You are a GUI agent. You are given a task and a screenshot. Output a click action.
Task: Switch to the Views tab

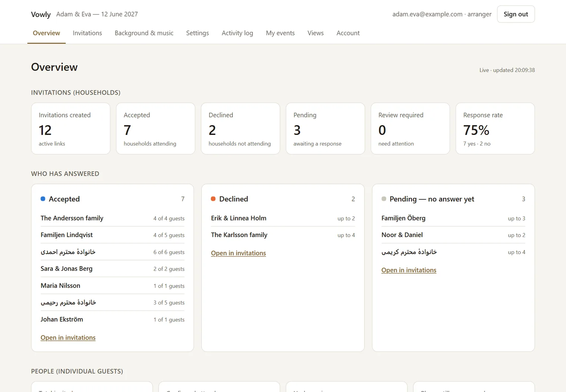315,33
